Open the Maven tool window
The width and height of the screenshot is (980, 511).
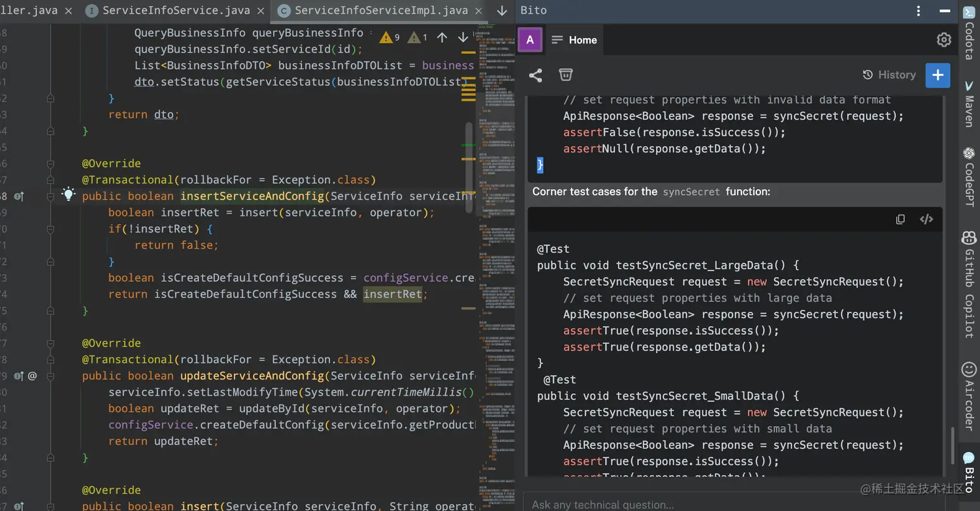pos(969,104)
